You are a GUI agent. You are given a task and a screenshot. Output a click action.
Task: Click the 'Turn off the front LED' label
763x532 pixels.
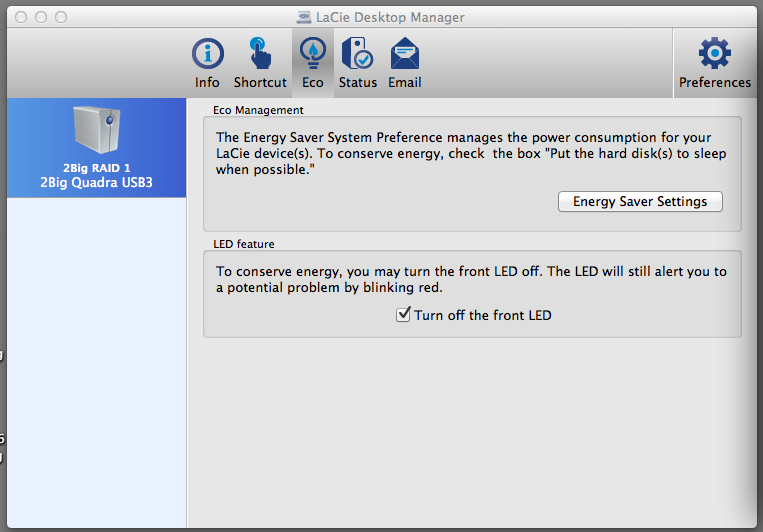tap(483, 315)
